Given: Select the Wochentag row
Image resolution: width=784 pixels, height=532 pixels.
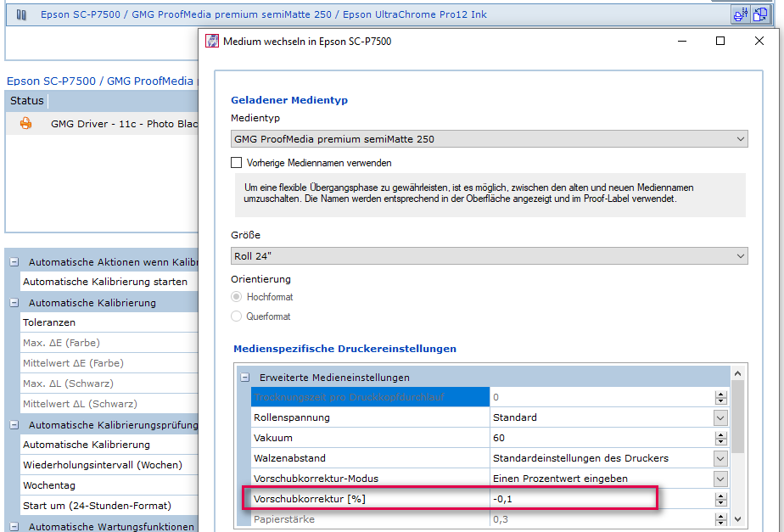Looking at the screenshot, I should (109, 485).
